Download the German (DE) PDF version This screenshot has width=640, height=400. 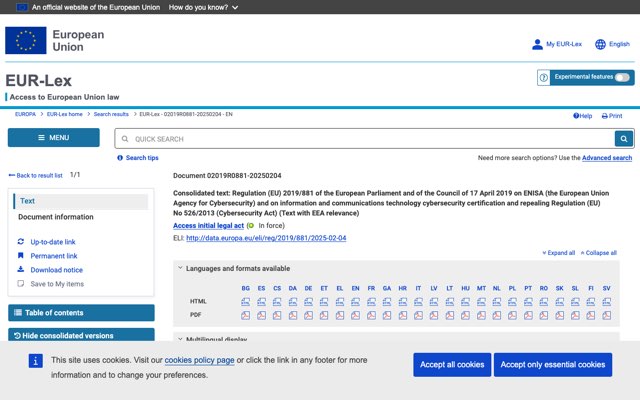[x=308, y=316]
